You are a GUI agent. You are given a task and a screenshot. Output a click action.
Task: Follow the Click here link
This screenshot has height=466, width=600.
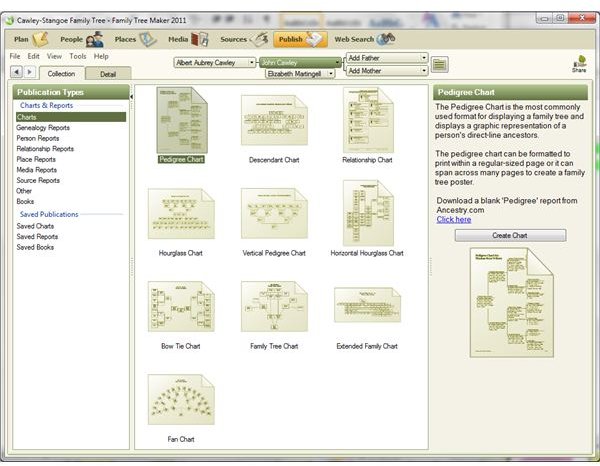click(454, 220)
